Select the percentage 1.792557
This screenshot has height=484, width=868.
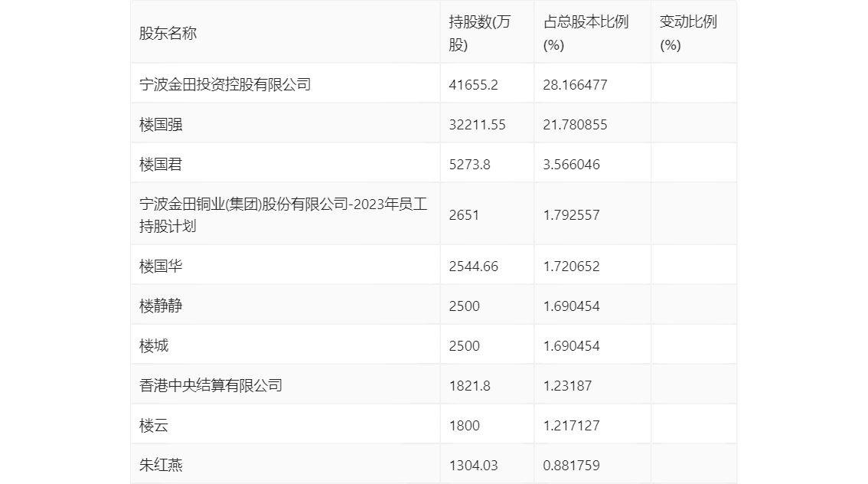click(571, 215)
